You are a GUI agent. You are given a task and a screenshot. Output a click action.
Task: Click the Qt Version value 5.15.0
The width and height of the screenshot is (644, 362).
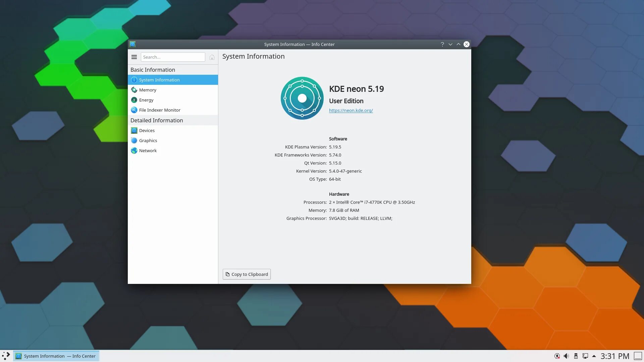(x=335, y=163)
